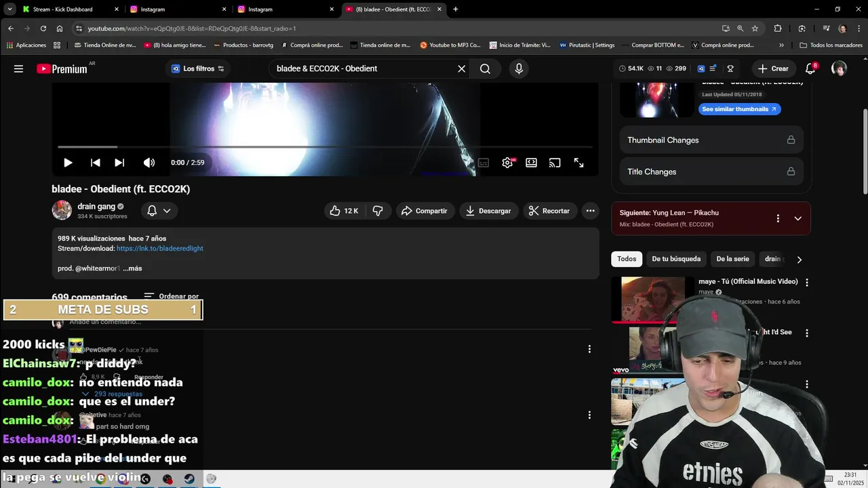Image resolution: width=868 pixels, height=488 pixels.
Task: Open Ordenar por sort dropdown
Action: coord(172,296)
